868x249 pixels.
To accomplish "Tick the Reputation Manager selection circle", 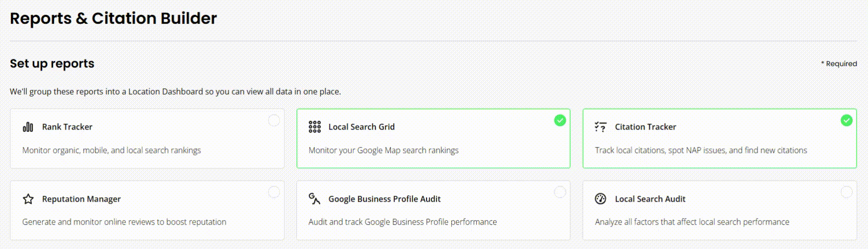I will coord(274,192).
